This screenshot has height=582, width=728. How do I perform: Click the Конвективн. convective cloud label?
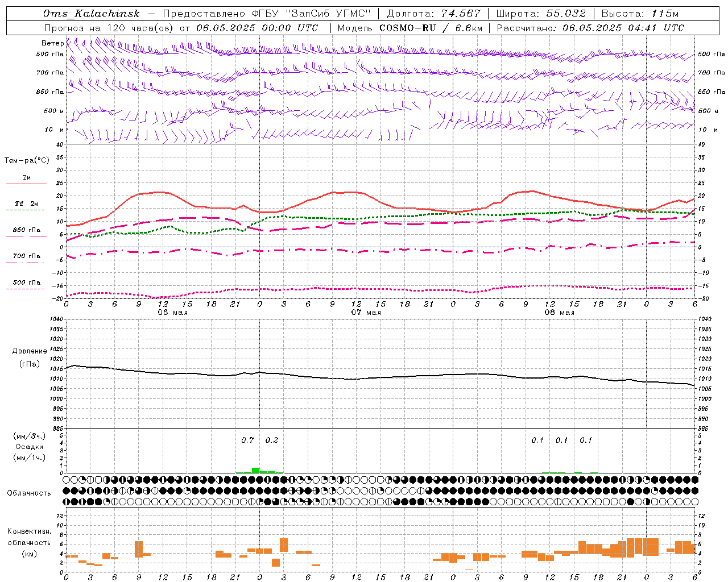pyautogui.click(x=29, y=531)
